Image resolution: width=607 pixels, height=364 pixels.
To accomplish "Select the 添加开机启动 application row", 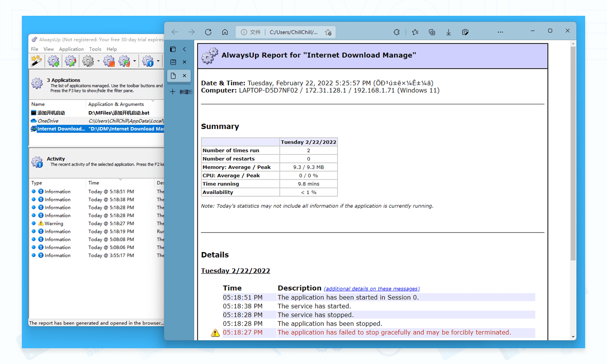I will click(x=97, y=113).
